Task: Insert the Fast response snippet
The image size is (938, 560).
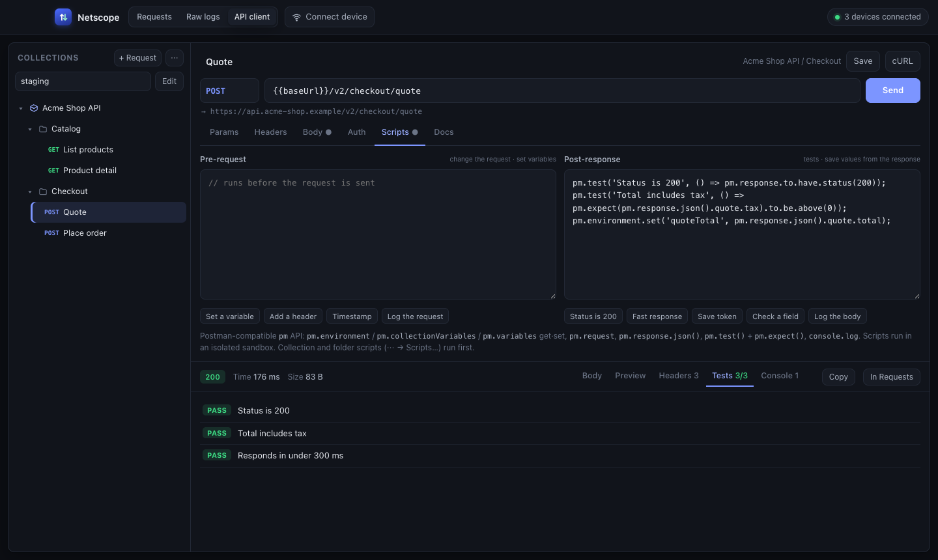Action: point(657,316)
